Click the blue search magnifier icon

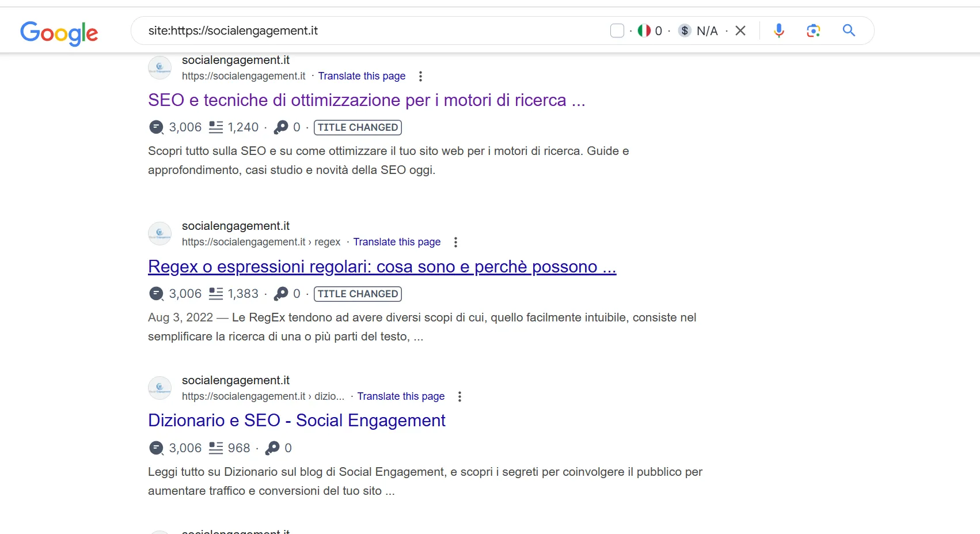(x=848, y=31)
